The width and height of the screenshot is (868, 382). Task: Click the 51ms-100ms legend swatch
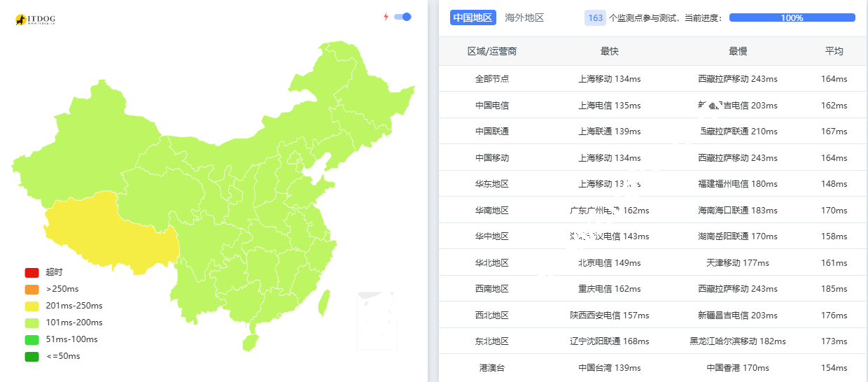[31, 339]
